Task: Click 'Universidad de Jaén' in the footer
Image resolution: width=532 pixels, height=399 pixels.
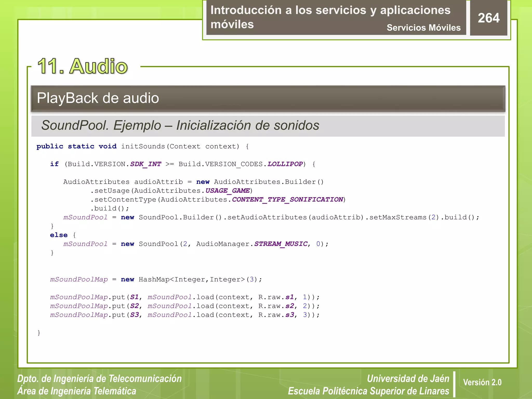Action: pyautogui.click(x=408, y=379)
